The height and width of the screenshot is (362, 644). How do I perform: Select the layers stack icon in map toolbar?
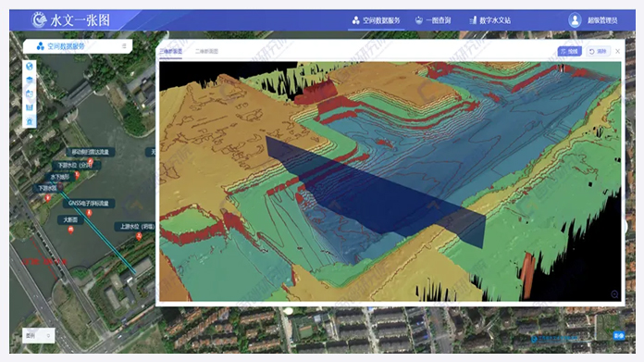pyautogui.click(x=30, y=80)
